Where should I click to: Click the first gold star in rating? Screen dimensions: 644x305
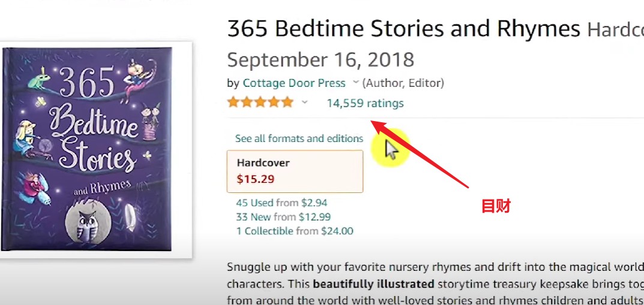[233, 102]
